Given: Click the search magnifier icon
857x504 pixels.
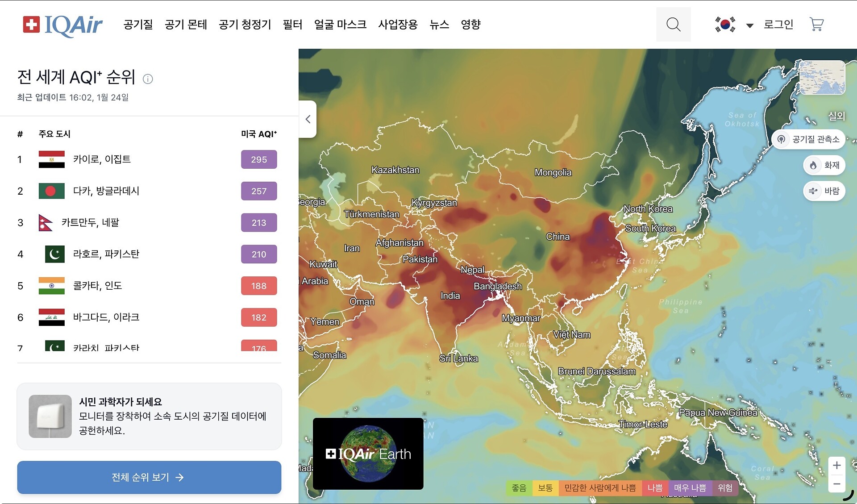Looking at the screenshot, I should 673,25.
